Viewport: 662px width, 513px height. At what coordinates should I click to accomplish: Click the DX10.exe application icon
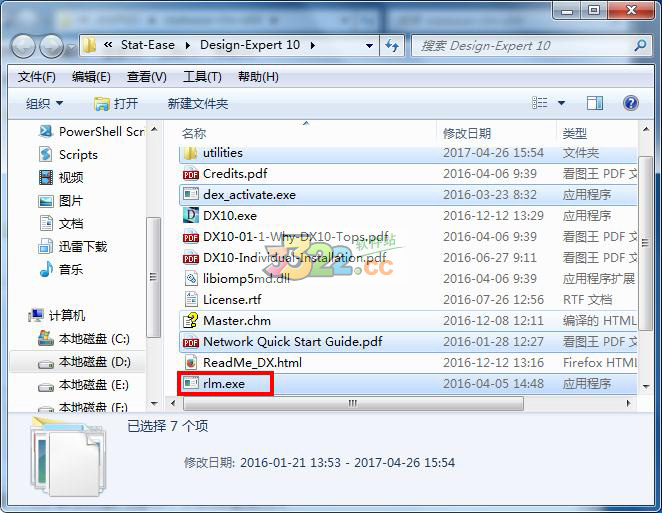tap(190, 216)
